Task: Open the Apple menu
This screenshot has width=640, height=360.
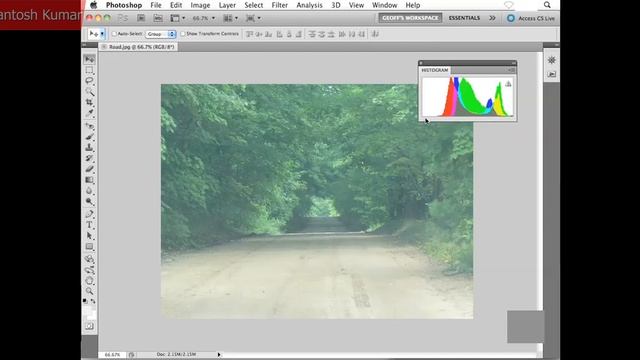Action: click(x=93, y=5)
